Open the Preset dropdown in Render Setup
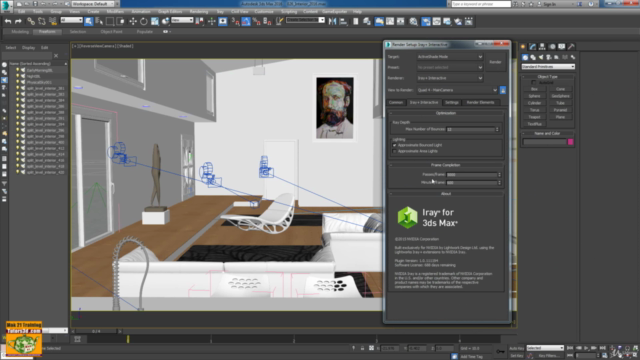Image resolution: width=640 pixels, height=360 pixels. point(450,67)
